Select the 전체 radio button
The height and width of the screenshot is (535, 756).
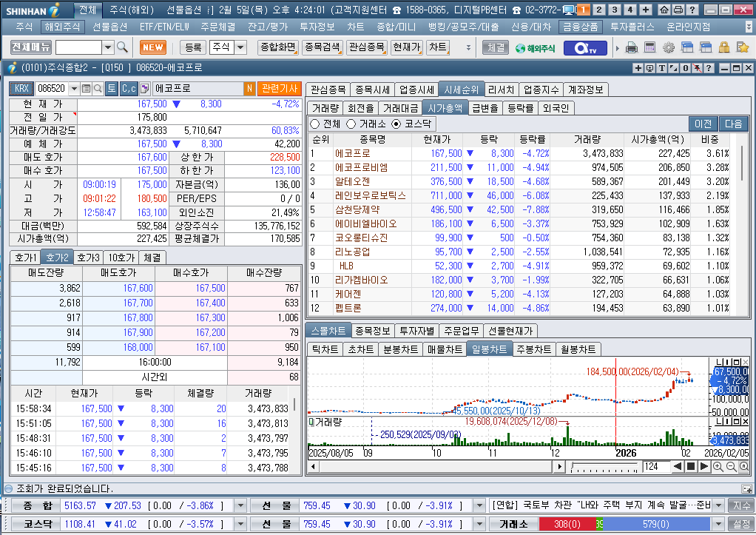(x=315, y=124)
